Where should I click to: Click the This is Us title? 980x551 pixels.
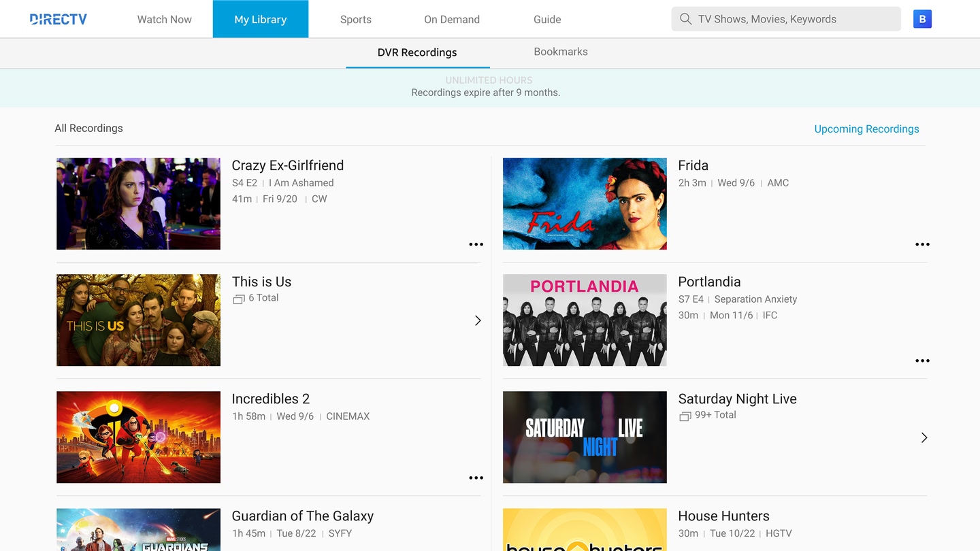(261, 282)
